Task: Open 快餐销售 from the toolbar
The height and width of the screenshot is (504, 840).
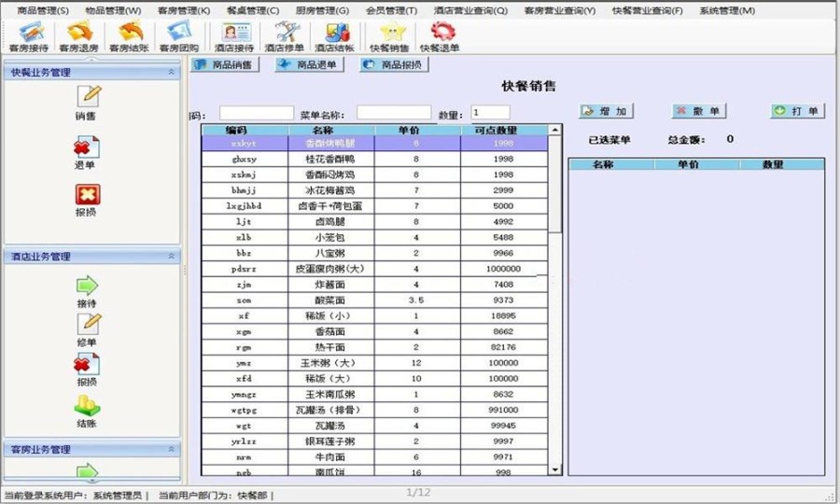Action: click(388, 36)
